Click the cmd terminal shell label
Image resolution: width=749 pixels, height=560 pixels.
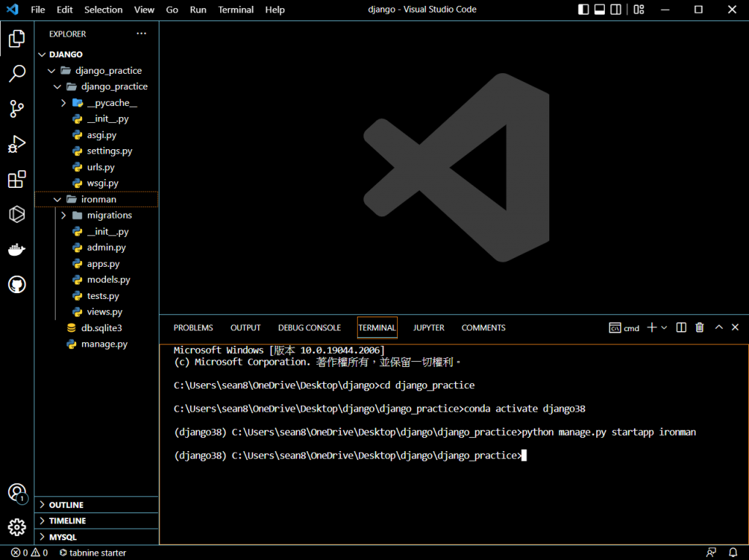click(625, 328)
